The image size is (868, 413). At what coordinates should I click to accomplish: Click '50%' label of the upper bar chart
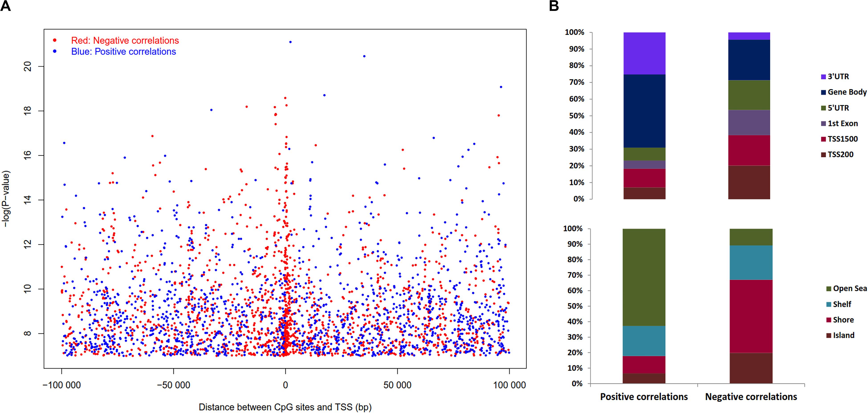coord(576,116)
